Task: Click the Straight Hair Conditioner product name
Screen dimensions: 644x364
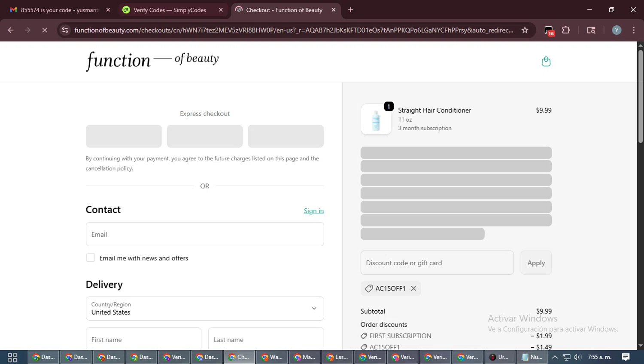Action: [434, 110]
